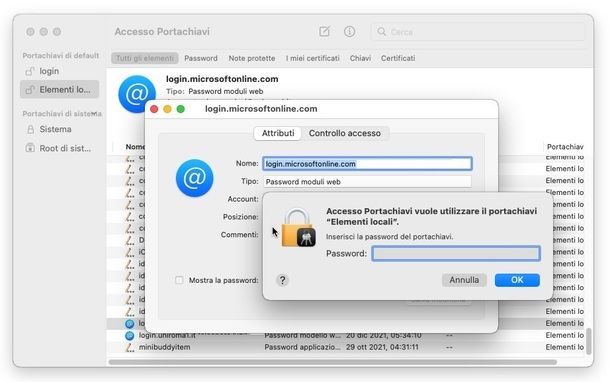The height and width of the screenshot is (382, 610).
Task: Select the Sistema keychain
Action: [x=55, y=129]
